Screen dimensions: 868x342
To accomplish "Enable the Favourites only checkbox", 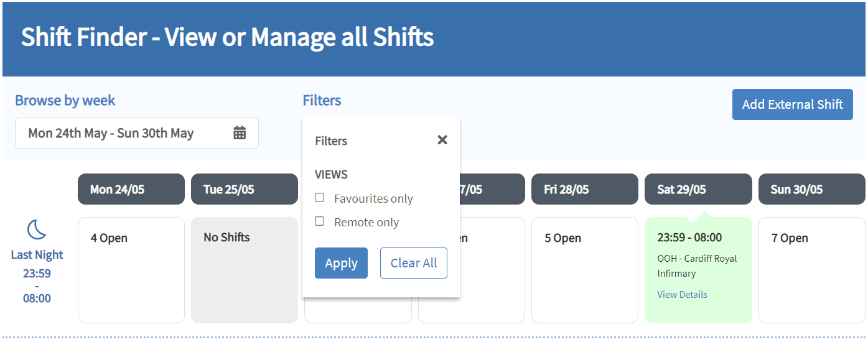I will (x=320, y=198).
